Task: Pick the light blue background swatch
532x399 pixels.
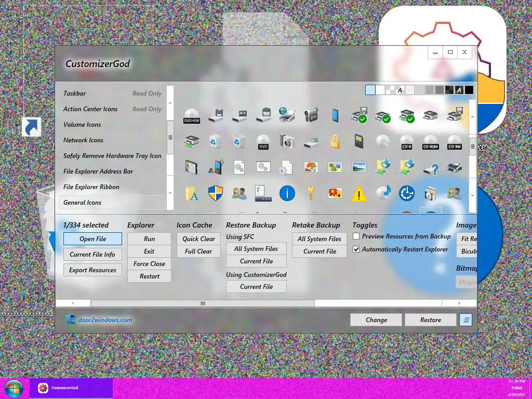Action: coord(370,90)
